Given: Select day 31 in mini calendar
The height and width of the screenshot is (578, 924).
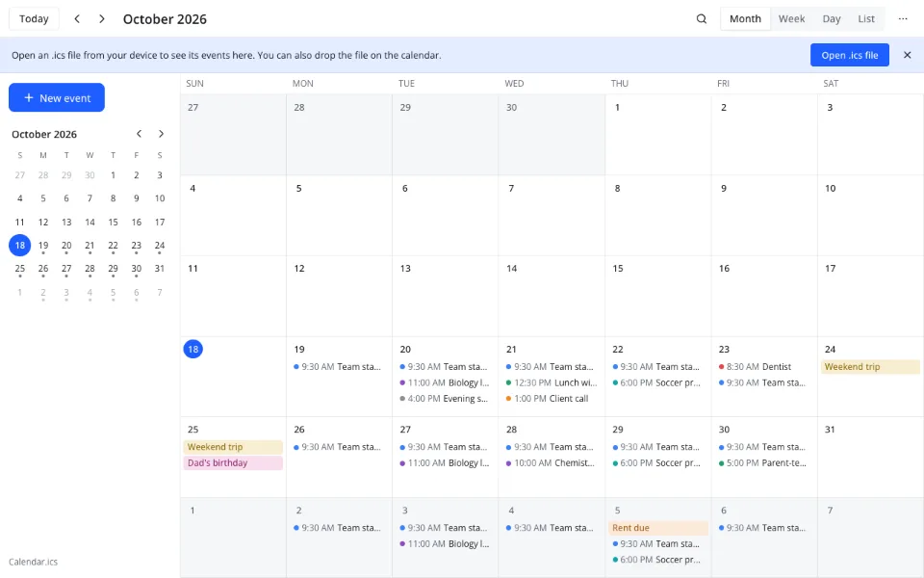Looking at the screenshot, I should click(160, 269).
